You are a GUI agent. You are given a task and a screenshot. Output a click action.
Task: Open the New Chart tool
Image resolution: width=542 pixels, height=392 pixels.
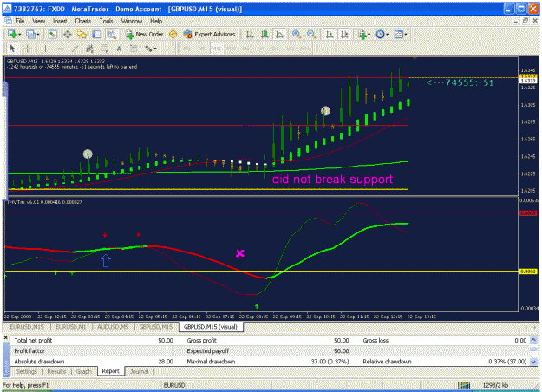click(12, 34)
